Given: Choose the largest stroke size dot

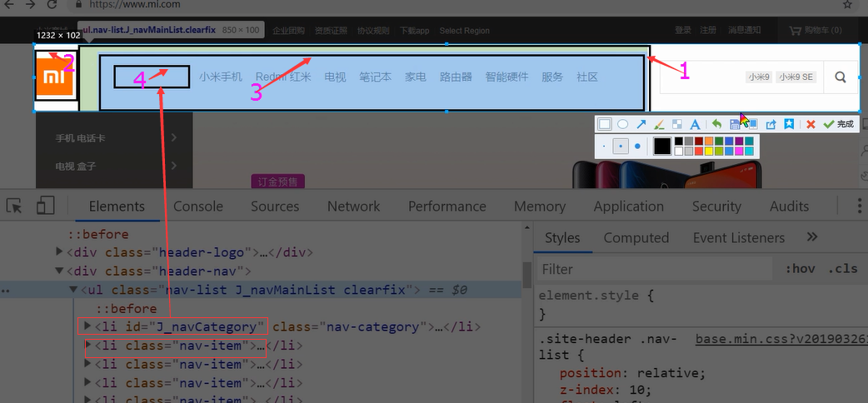Looking at the screenshot, I should (638, 147).
